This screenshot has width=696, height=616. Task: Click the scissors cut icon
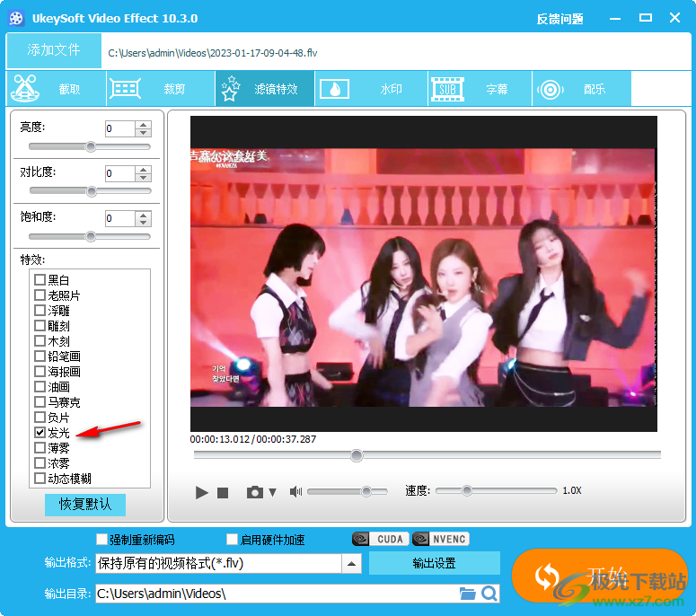tap(25, 88)
